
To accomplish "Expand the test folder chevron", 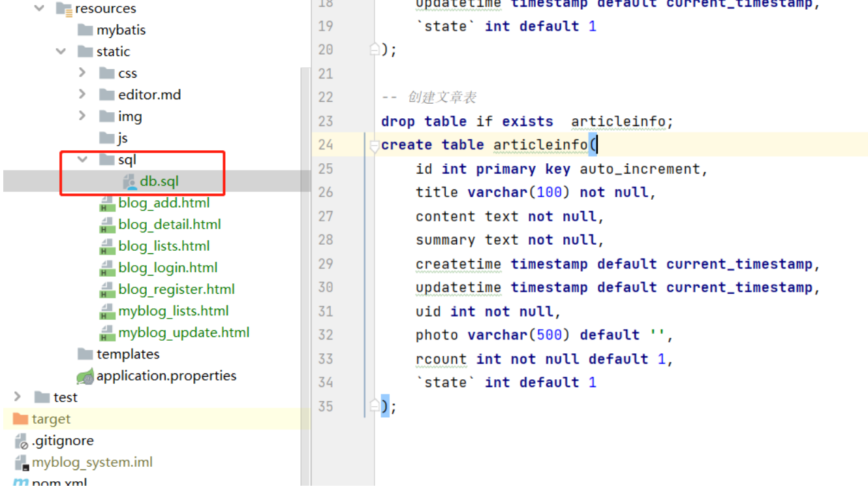I will pos(18,396).
